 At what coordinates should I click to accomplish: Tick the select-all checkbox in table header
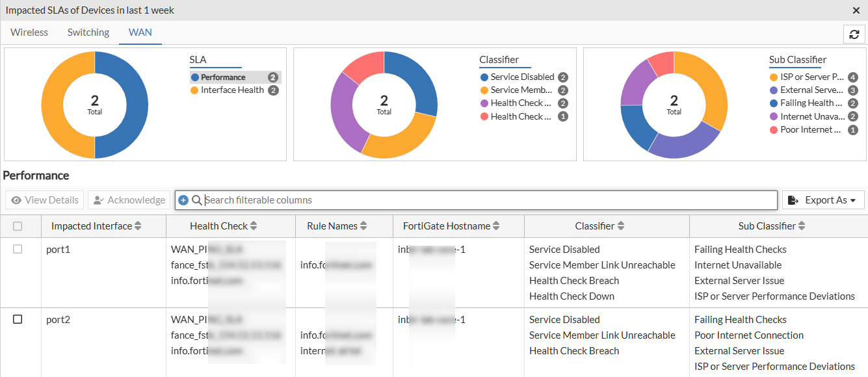tap(18, 226)
